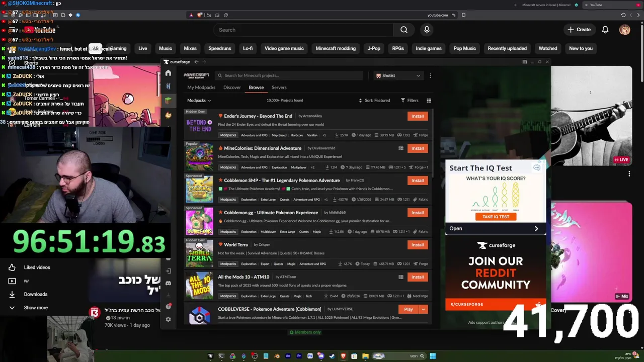Install Cobblemon SMP modpack
The image size is (644, 362).
418,180
